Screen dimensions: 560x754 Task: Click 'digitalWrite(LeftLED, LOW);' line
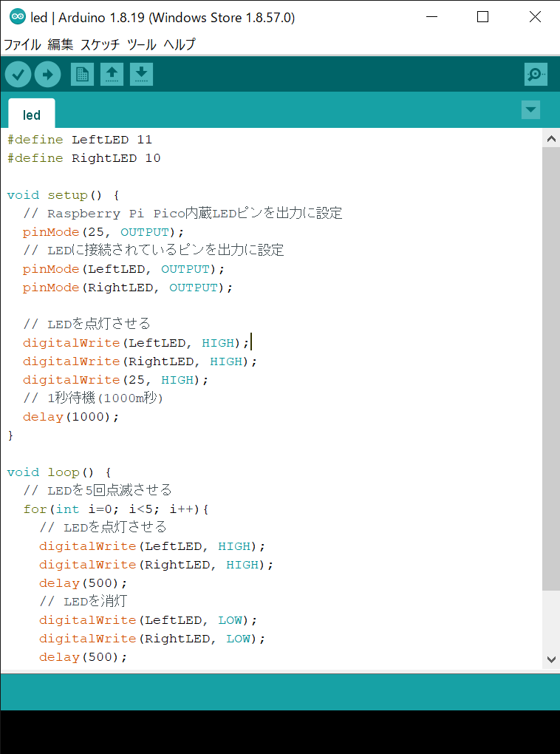[x=148, y=620]
